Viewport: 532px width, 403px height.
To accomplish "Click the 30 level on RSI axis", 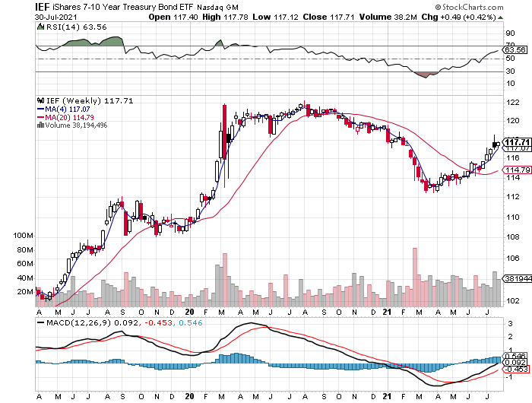I will [510, 71].
